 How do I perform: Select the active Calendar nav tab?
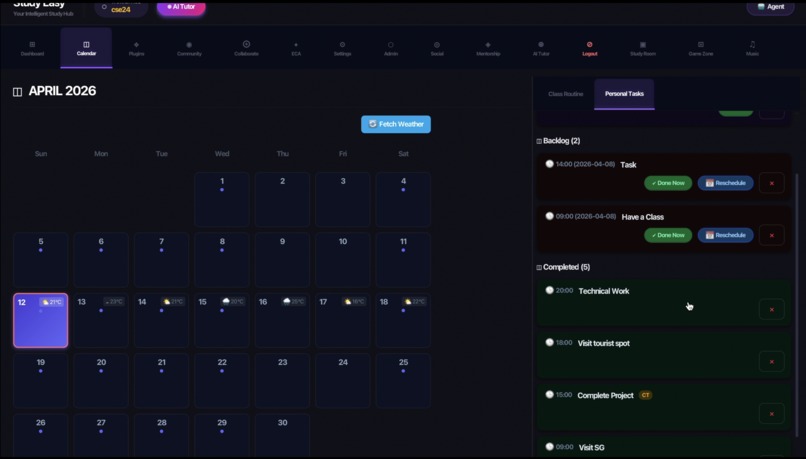(86, 48)
